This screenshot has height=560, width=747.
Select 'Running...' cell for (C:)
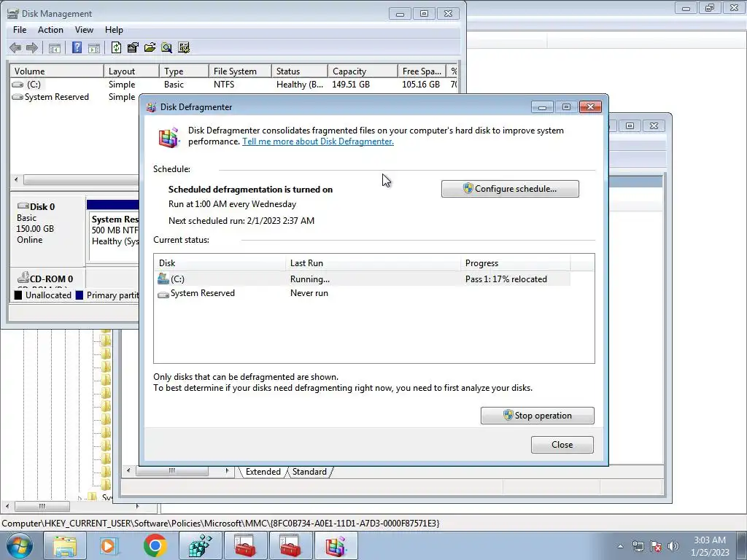(x=309, y=279)
